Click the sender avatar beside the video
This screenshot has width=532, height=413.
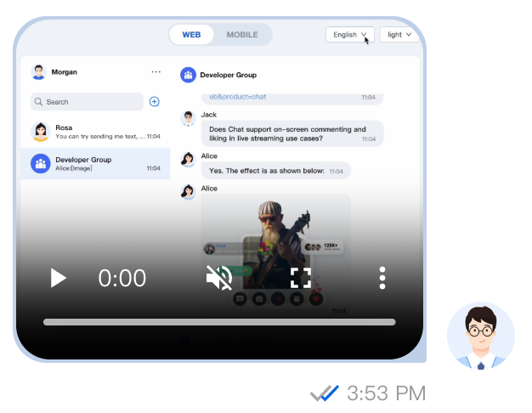pos(480,336)
